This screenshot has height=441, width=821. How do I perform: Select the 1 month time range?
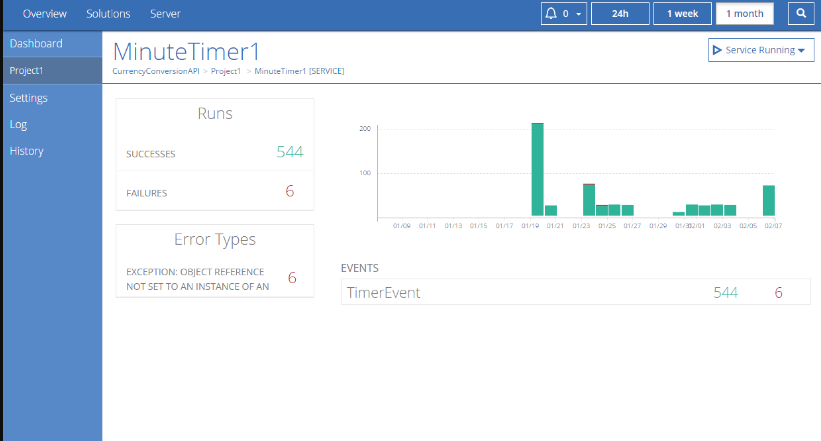pyautogui.click(x=745, y=14)
